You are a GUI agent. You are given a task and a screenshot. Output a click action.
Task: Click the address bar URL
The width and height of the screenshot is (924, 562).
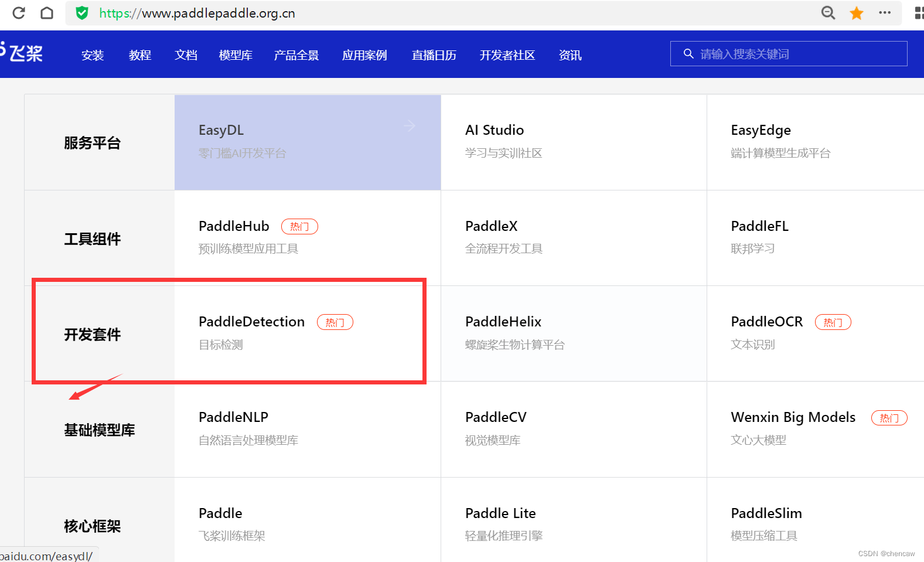click(197, 13)
